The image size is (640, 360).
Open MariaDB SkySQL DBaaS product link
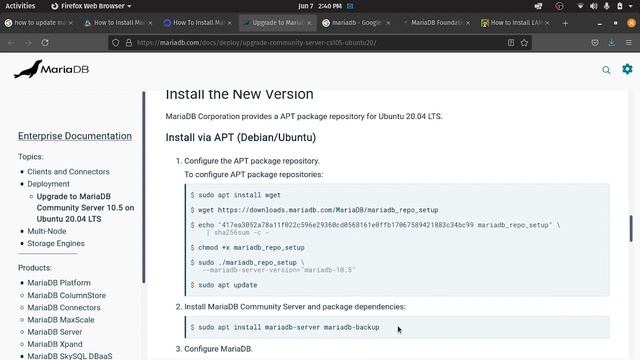(70, 356)
